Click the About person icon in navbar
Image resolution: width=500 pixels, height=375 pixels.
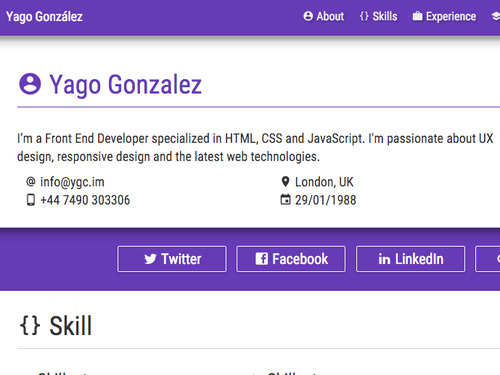pyautogui.click(x=308, y=16)
